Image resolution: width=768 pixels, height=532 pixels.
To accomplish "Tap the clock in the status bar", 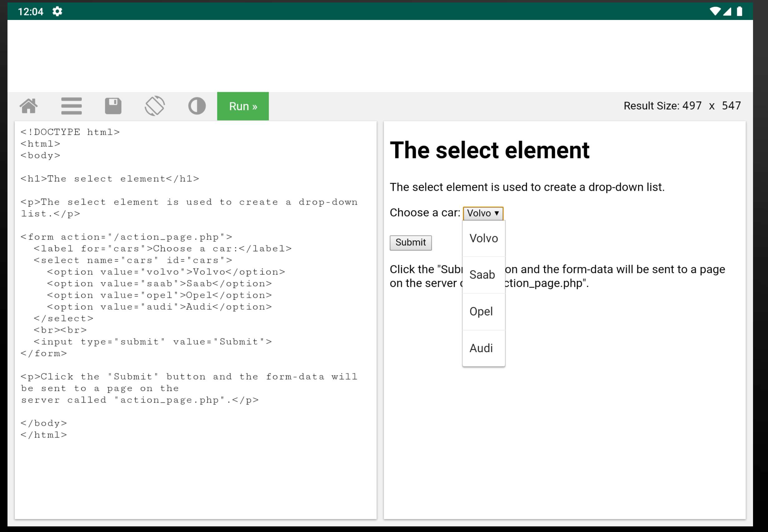I will (x=30, y=11).
